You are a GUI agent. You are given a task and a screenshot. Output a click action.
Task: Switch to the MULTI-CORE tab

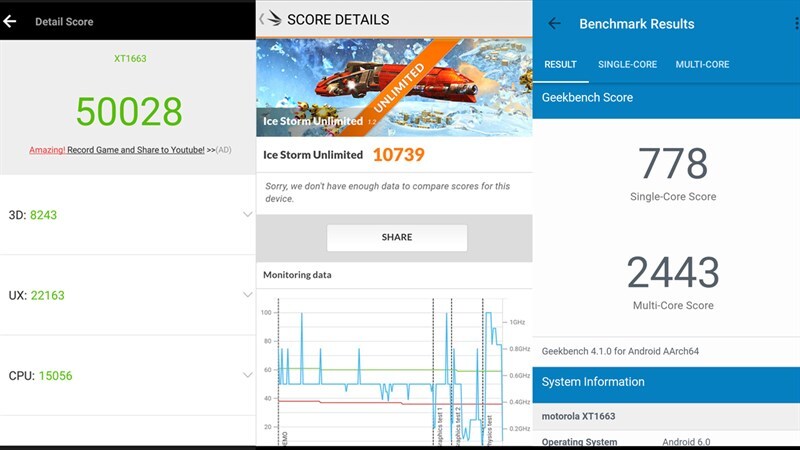coord(703,64)
